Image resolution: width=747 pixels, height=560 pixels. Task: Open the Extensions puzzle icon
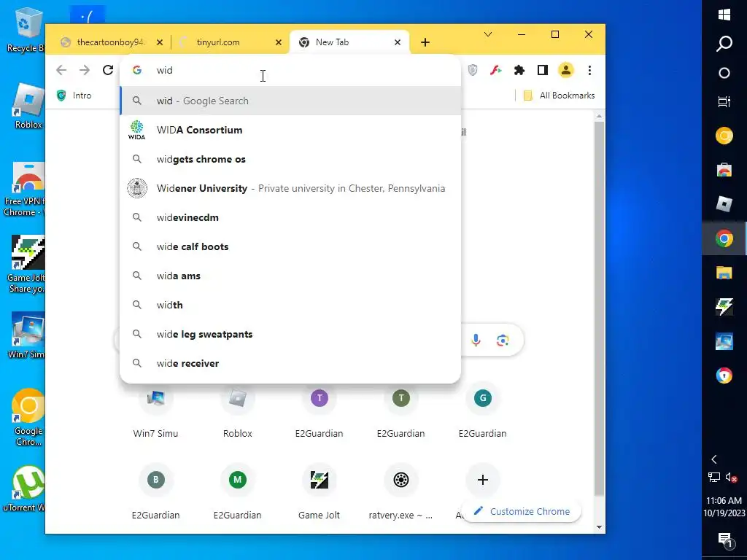tap(519, 70)
